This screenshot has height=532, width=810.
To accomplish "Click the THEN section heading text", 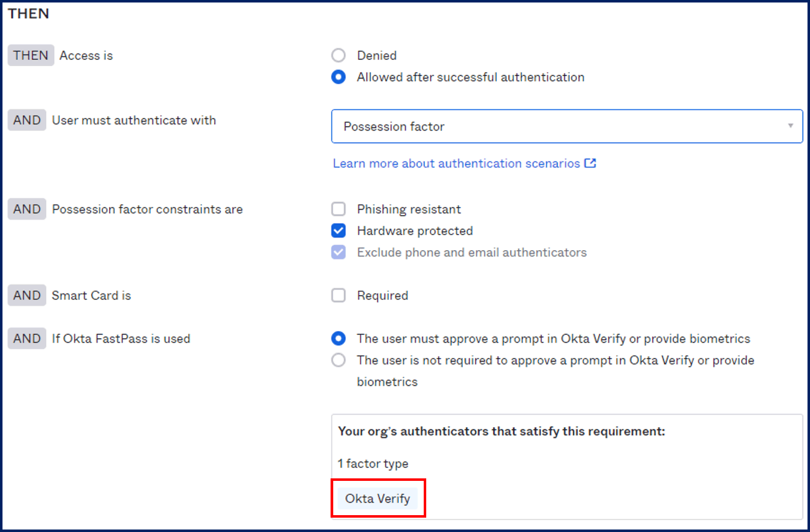I will coord(28,13).
